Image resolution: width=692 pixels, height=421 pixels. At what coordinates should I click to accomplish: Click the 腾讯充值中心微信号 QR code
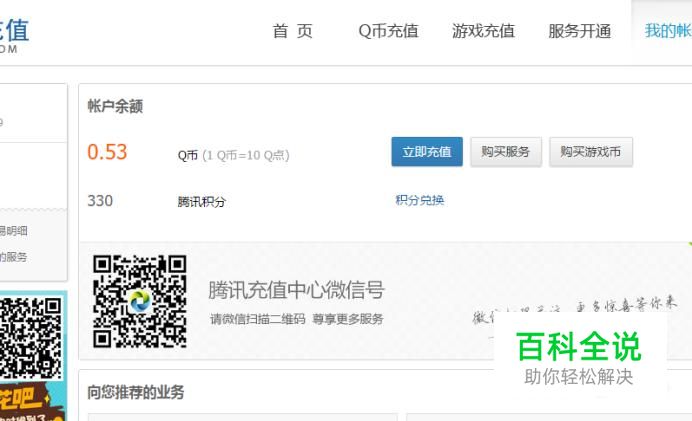coord(139,301)
